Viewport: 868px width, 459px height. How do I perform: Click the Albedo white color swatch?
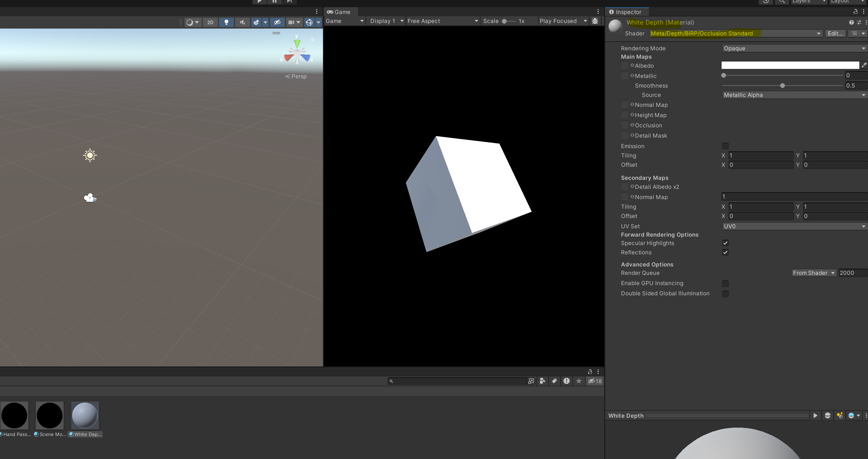(x=790, y=65)
